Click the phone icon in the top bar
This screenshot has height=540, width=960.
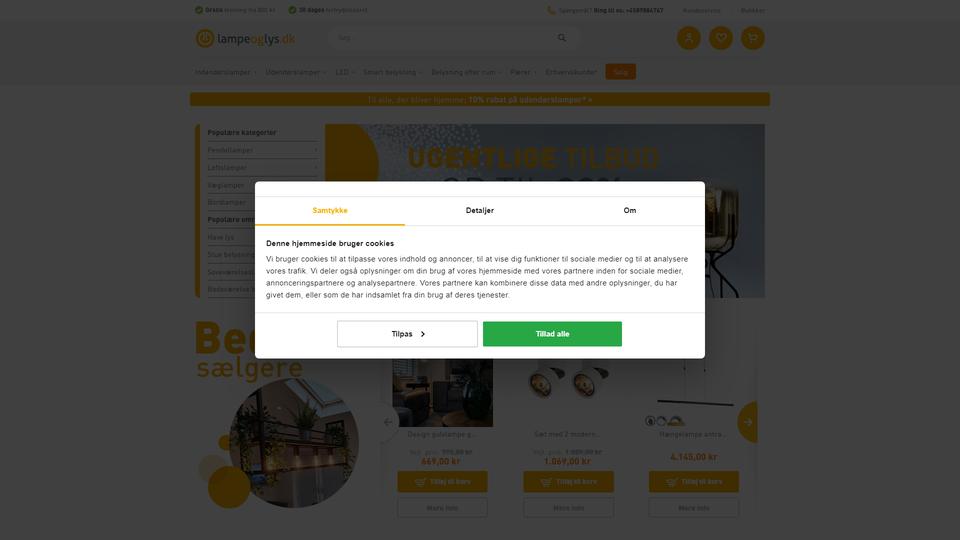coord(551,10)
